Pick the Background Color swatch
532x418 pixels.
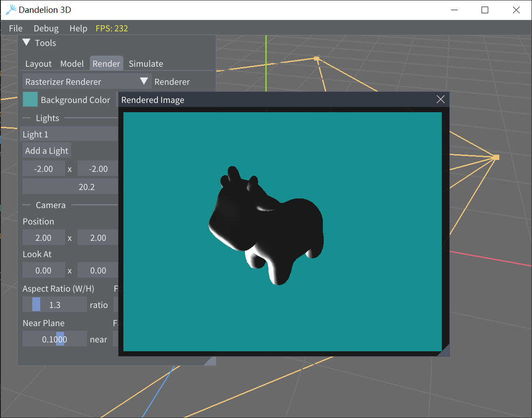pyautogui.click(x=31, y=99)
